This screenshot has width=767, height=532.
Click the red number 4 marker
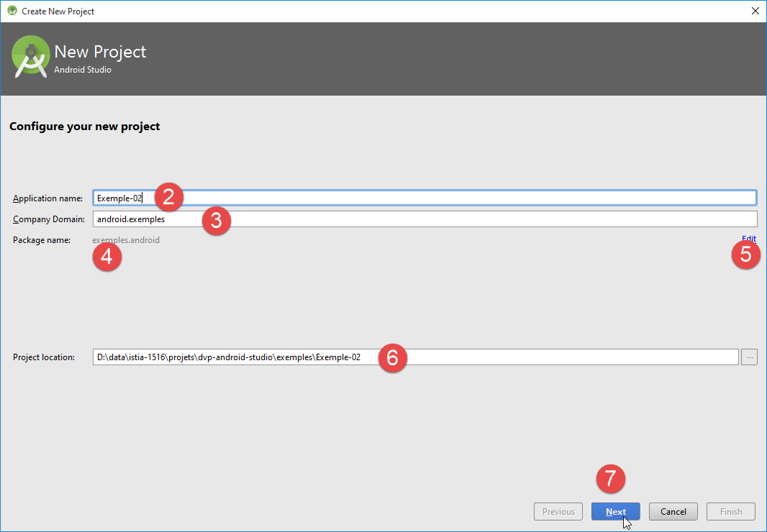[x=107, y=257]
